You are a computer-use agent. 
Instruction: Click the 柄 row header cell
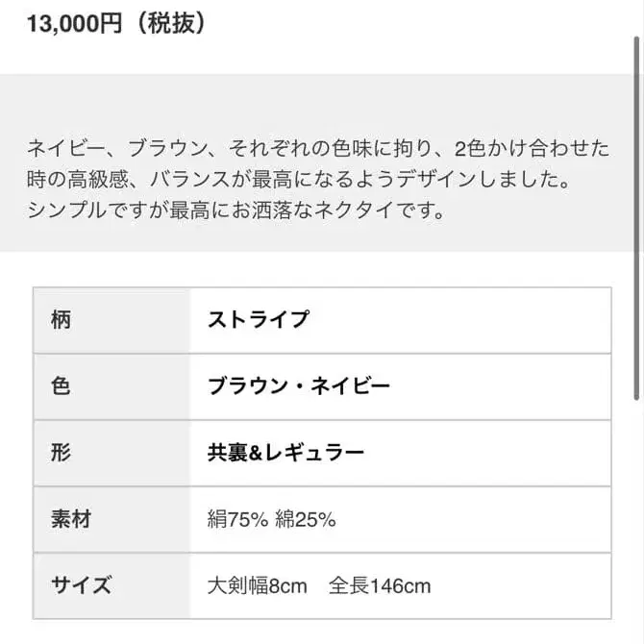111,319
